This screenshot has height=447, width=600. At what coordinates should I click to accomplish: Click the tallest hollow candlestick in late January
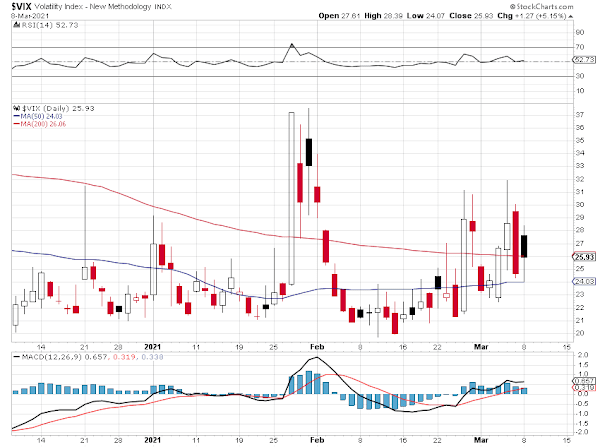pos(292,199)
